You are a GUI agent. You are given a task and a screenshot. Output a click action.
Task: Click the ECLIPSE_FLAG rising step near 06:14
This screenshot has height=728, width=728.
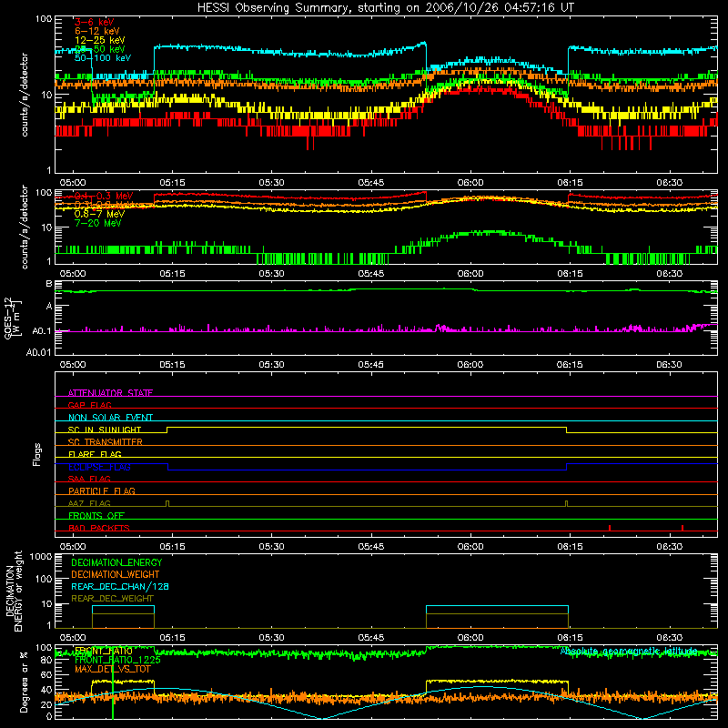566,467
